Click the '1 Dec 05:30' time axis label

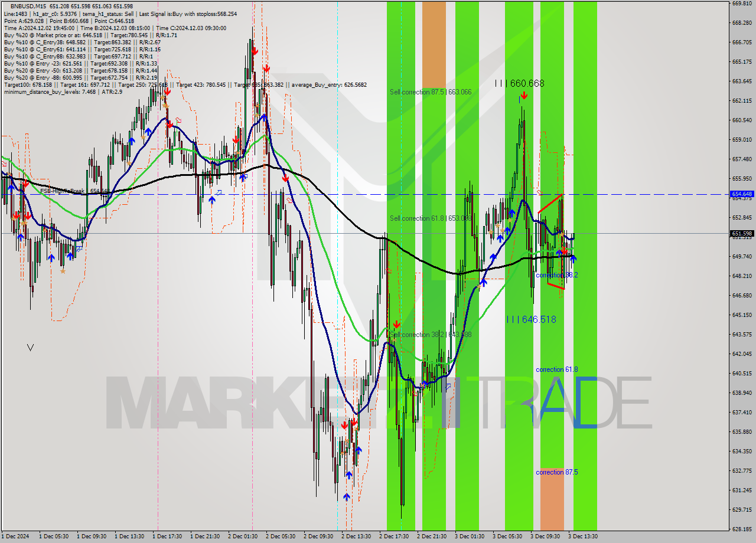point(54,537)
